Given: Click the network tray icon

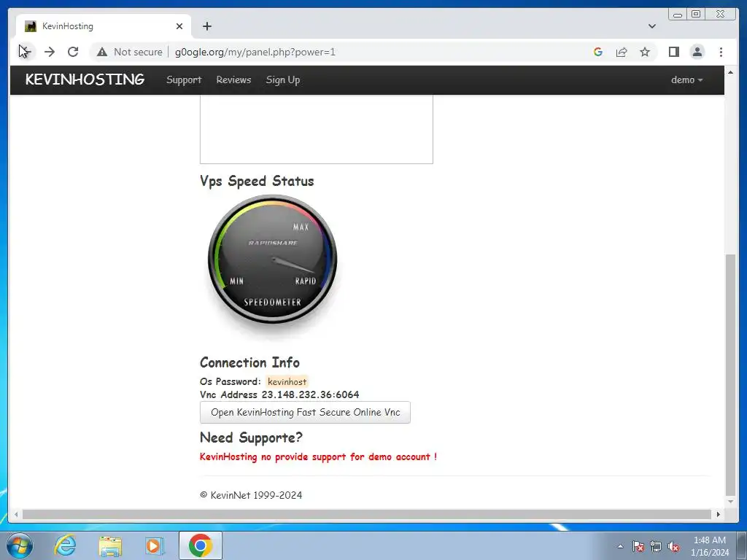Looking at the screenshot, I should click(x=656, y=546).
